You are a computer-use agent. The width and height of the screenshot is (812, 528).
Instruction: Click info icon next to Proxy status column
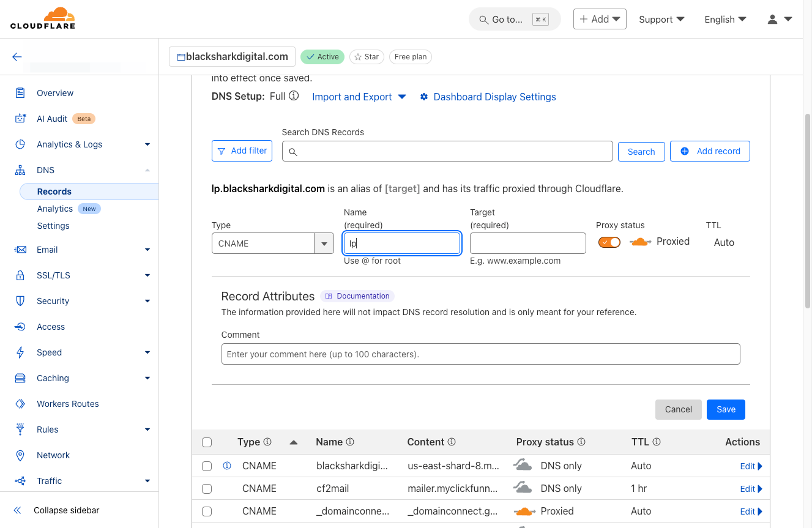coord(581,442)
